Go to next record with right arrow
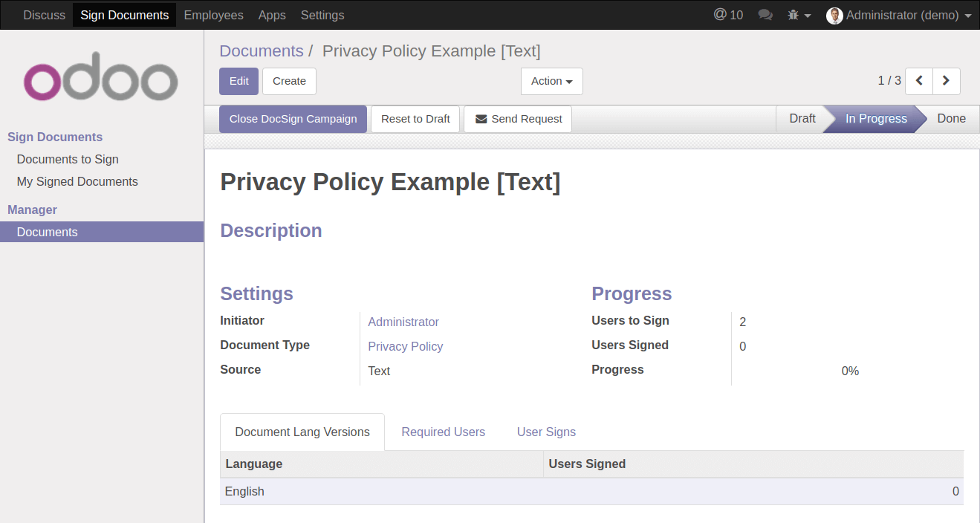 (x=946, y=81)
